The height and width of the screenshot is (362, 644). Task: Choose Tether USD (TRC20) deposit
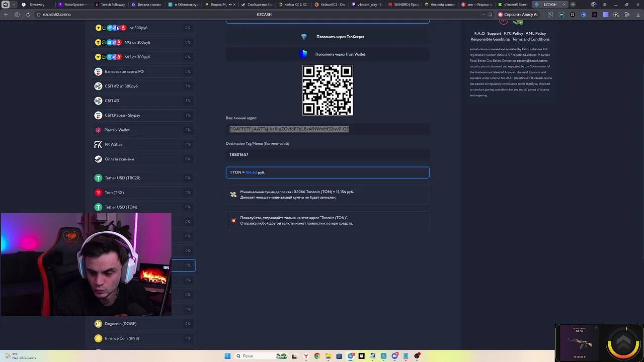point(143,178)
